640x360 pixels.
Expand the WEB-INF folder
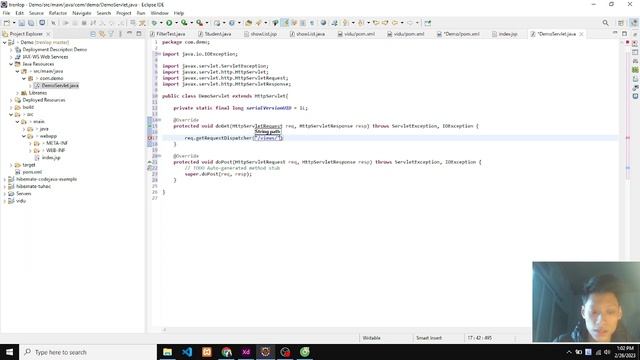(30, 151)
